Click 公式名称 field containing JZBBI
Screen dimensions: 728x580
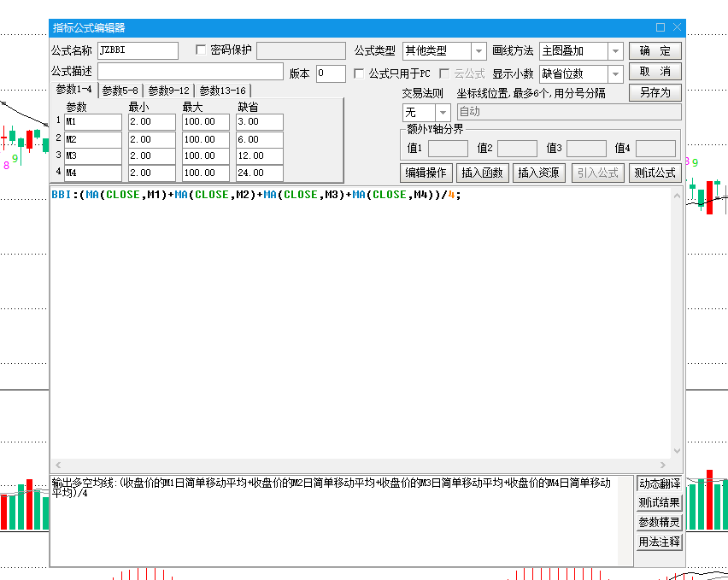[138, 50]
